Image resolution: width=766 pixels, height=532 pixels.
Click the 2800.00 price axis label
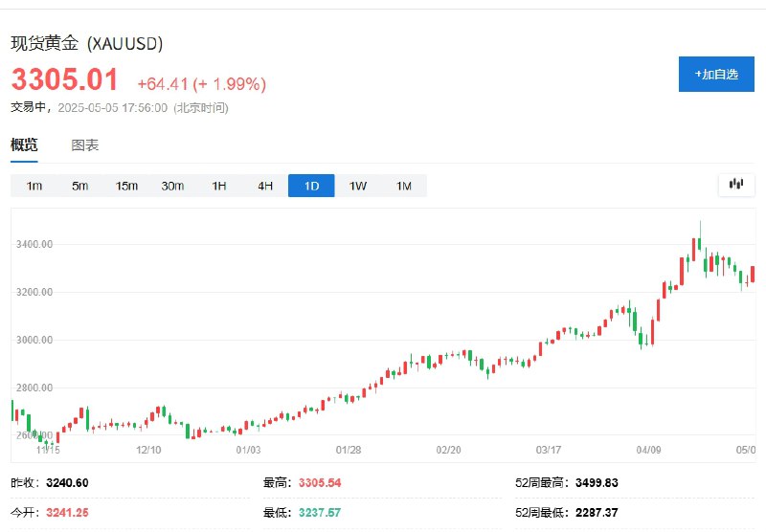click(x=34, y=388)
